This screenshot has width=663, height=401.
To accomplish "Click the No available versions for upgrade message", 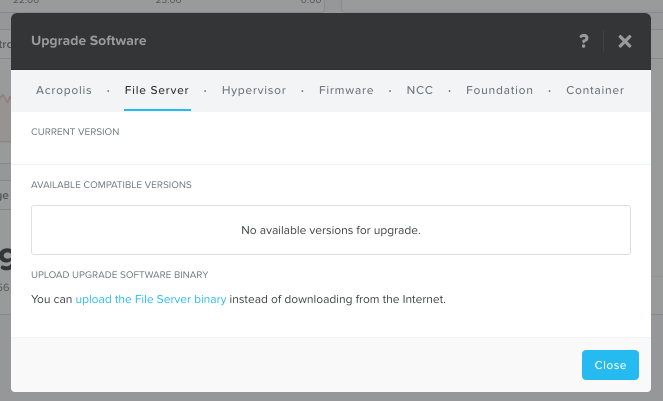I will pos(331,230).
